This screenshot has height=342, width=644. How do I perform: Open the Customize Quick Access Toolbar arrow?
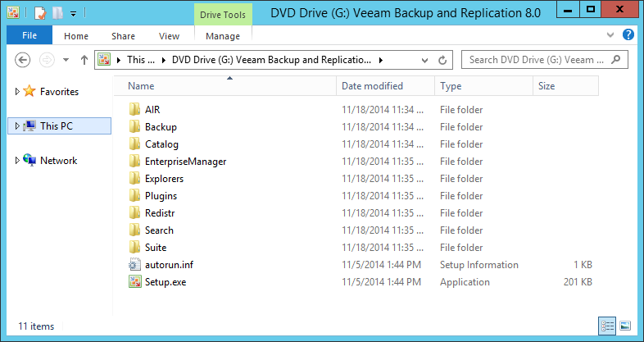click(x=73, y=14)
